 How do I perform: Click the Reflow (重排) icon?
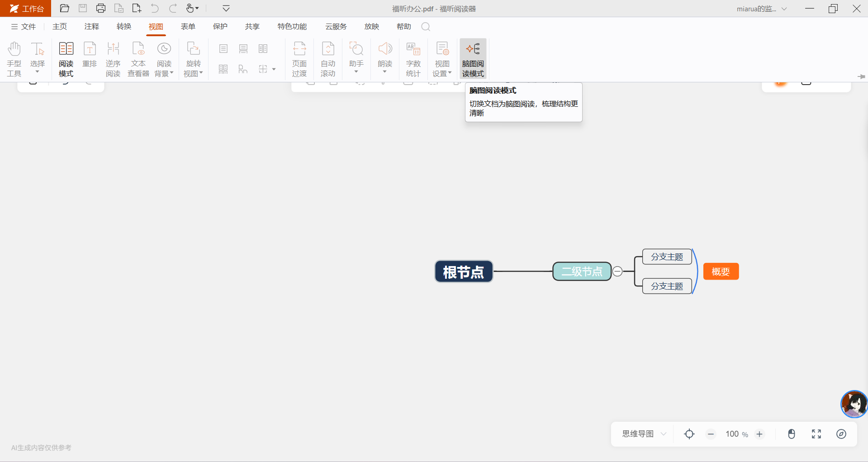[x=90, y=55]
